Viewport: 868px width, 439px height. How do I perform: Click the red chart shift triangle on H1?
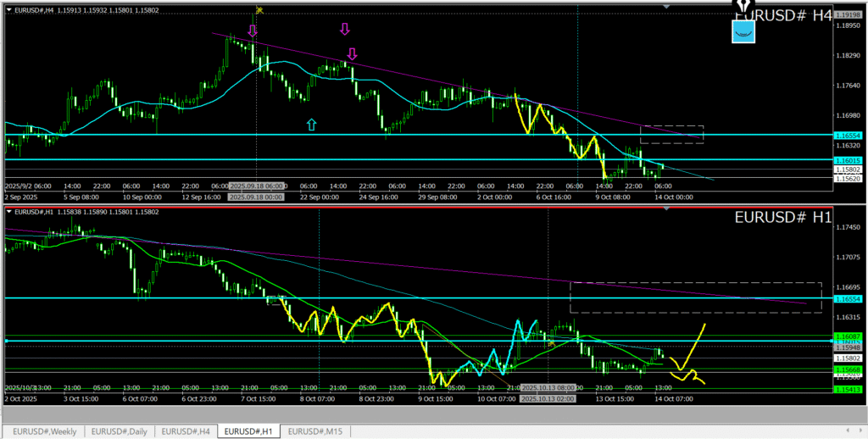(666, 207)
